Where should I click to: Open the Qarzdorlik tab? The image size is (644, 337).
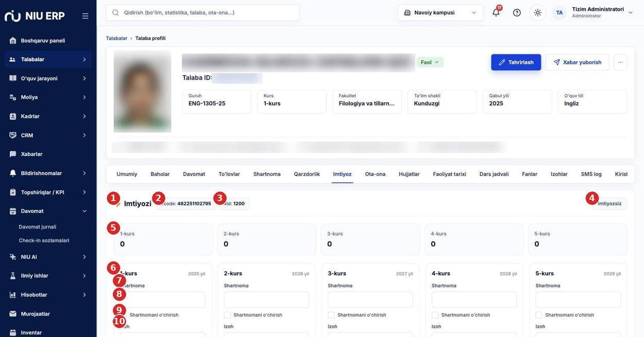pos(307,174)
